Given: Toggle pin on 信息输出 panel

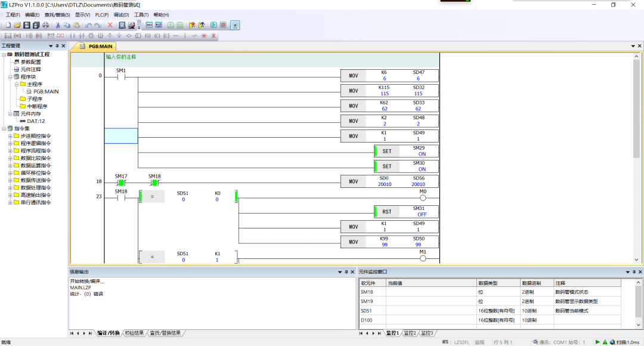Looking at the screenshot, I should (x=345, y=271).
